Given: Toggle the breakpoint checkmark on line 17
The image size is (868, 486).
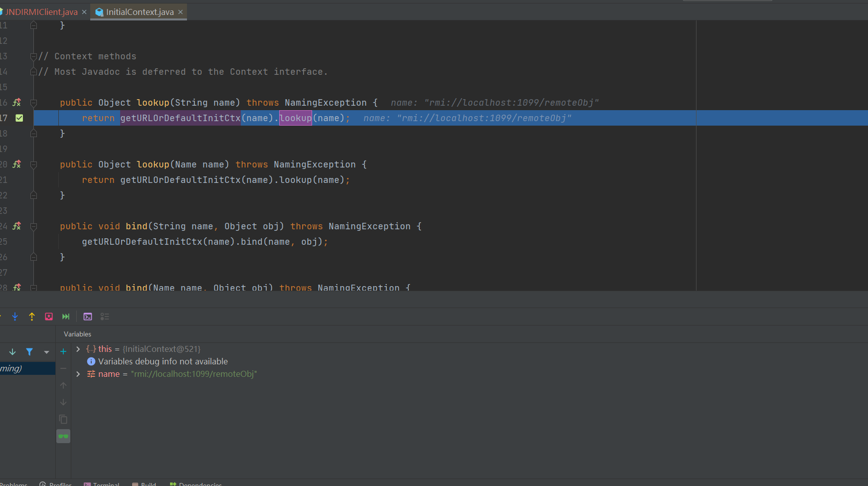Looking at the screenshot, I should click(x=19, y=118).
